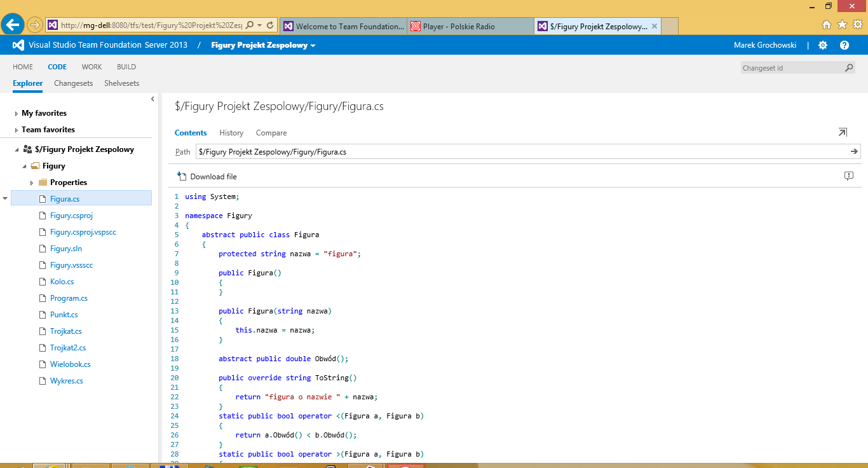Click the full screen expand arrow icon
Screen dimensions: 868x468
point(843,132)
